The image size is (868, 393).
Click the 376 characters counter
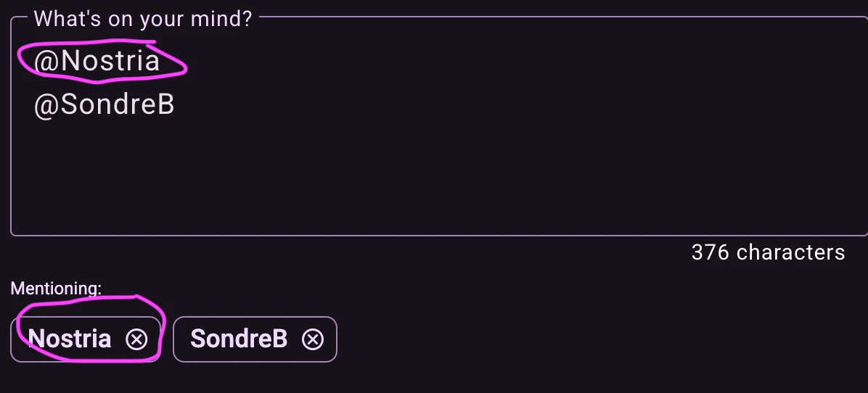tap(768, 252)
